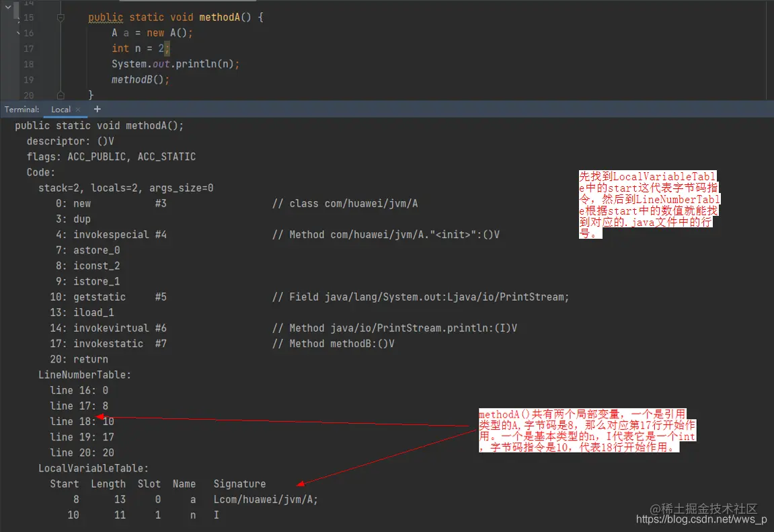Click the '10: getstatic #5' instruction
This screenshot has width=774, height=532.
coord(108,297)
